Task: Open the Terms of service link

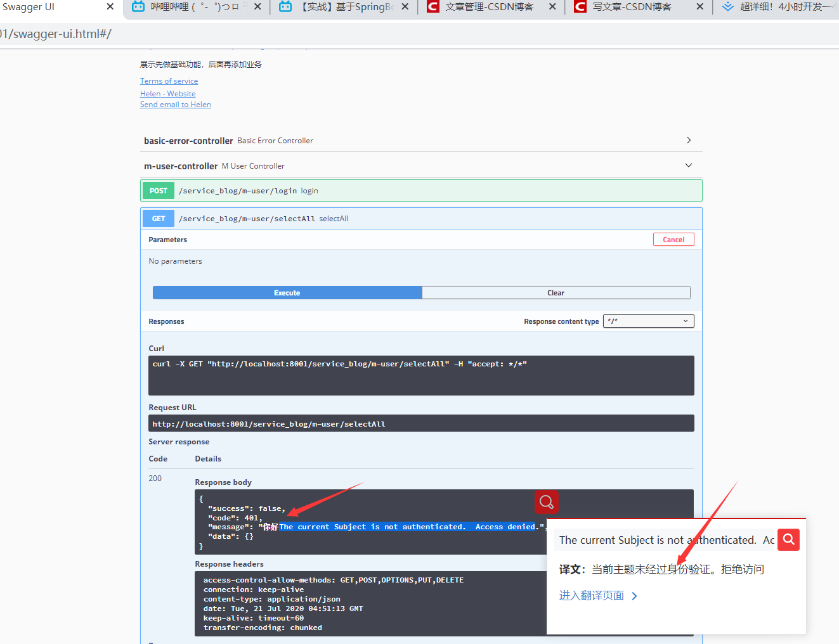Action: pos(169,80)
